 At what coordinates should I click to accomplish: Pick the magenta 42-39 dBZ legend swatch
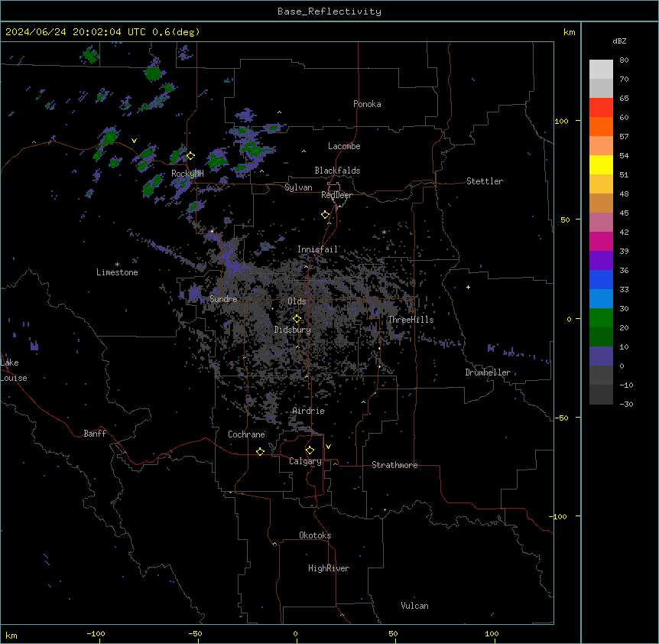(x=601, y=241)
